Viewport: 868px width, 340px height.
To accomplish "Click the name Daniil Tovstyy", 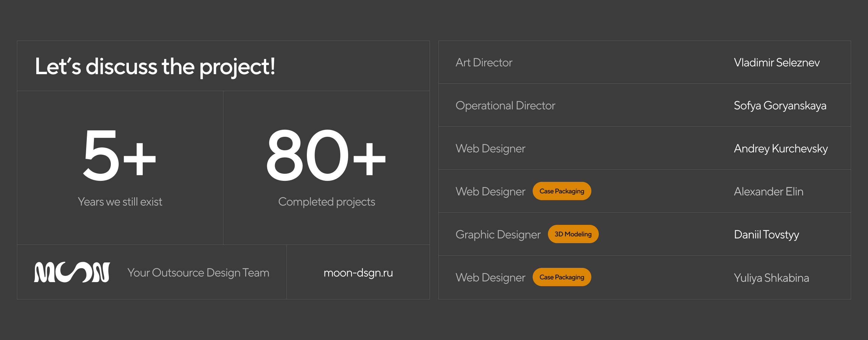I will (766, 235).
